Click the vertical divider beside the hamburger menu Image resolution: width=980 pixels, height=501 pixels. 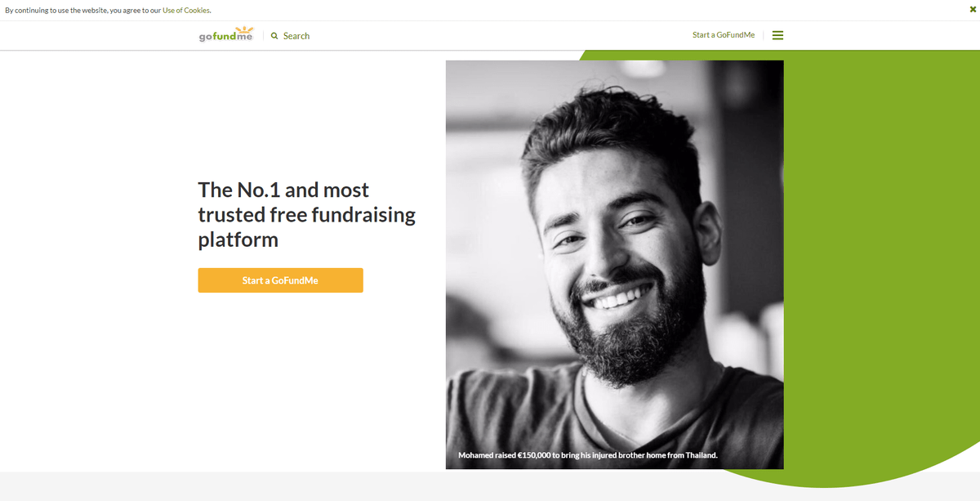click(764, 35)
